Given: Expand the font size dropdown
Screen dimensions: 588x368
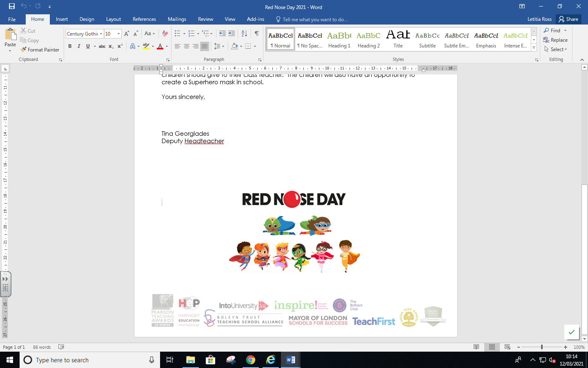Looking at the screenshot, I should pyautogui.click(x=118, y=34).
